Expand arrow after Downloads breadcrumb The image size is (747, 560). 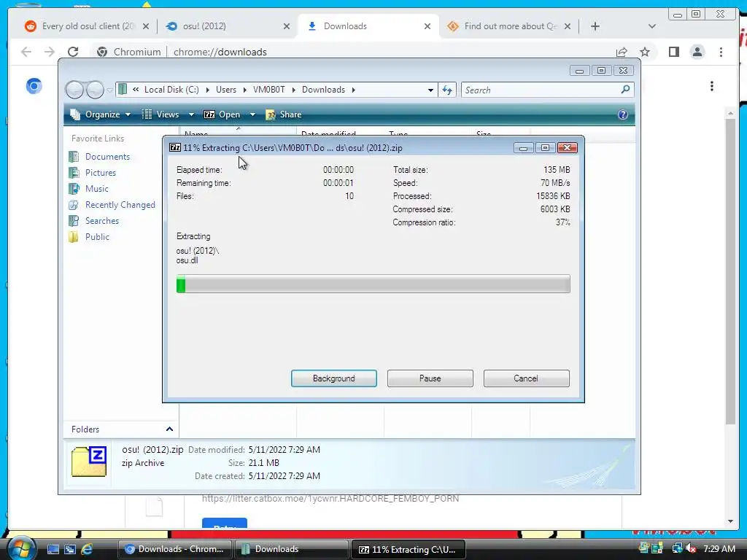pos(354,90)
